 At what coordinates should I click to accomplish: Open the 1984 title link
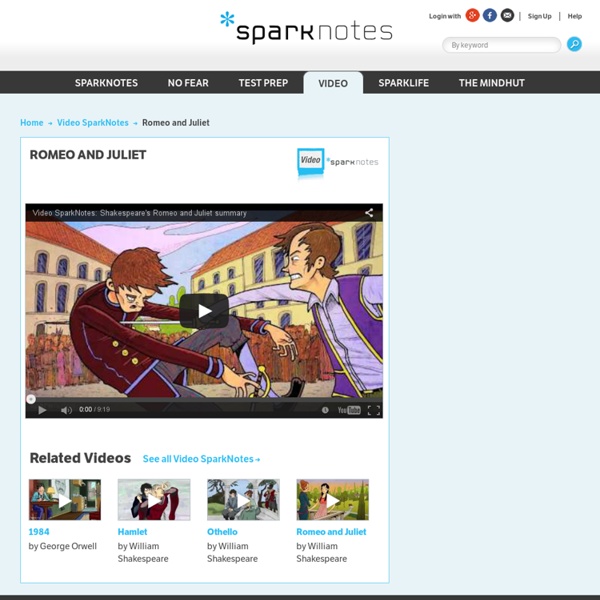39,532
